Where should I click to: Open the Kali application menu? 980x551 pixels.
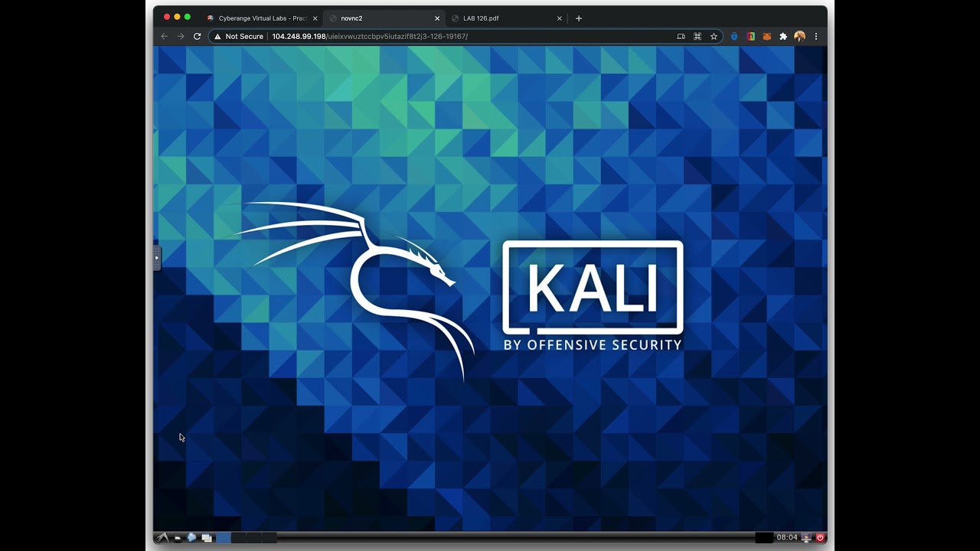[162, 538]
